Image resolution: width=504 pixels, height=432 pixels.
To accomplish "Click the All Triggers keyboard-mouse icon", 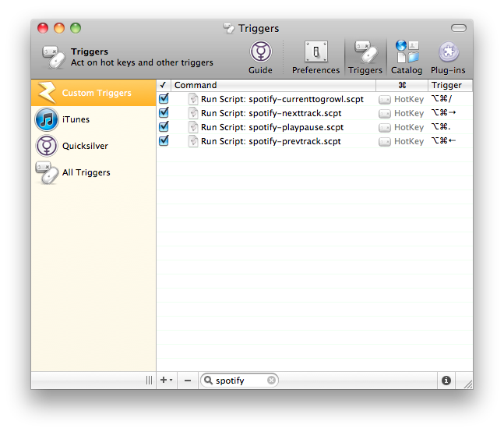I will click(x=47, y=172).
